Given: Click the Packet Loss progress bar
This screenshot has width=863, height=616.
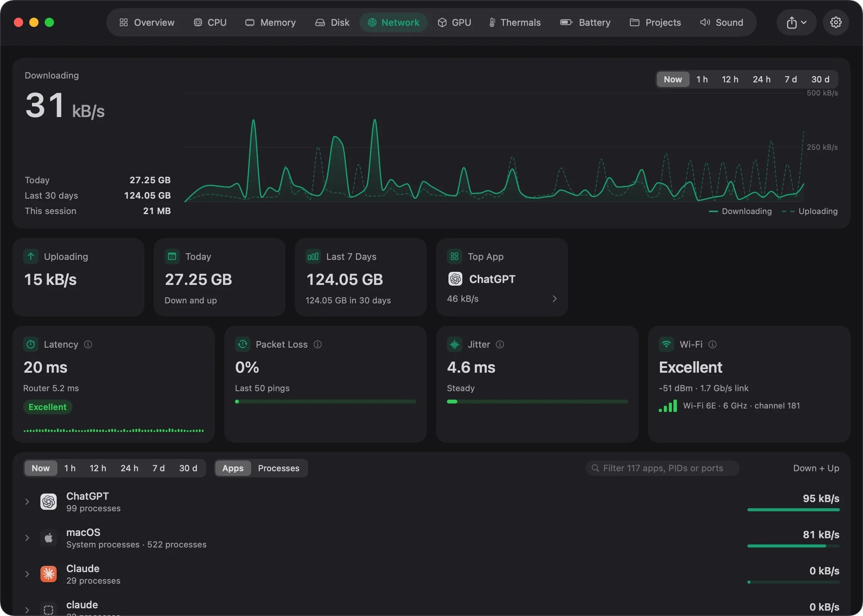Looking at the screenshot, I should (325, 402).
